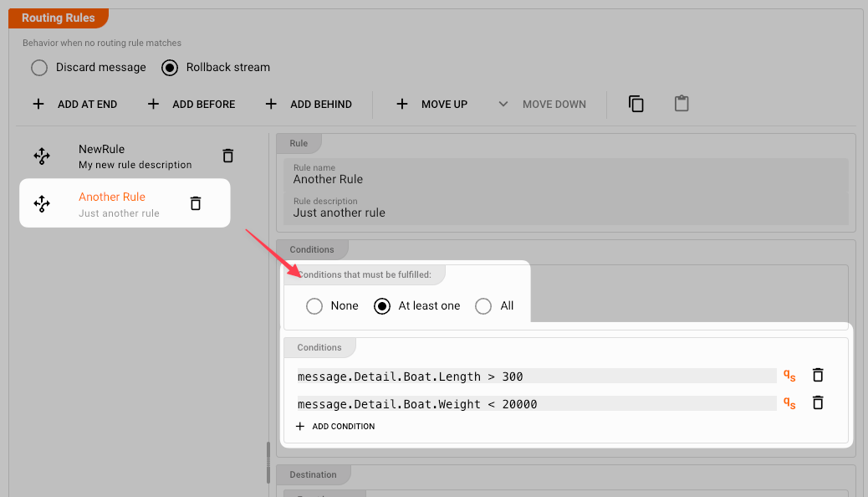Choose None for conditions to fulfill
The width and height of the screenshot is (868, 497).
coord(314,306)
